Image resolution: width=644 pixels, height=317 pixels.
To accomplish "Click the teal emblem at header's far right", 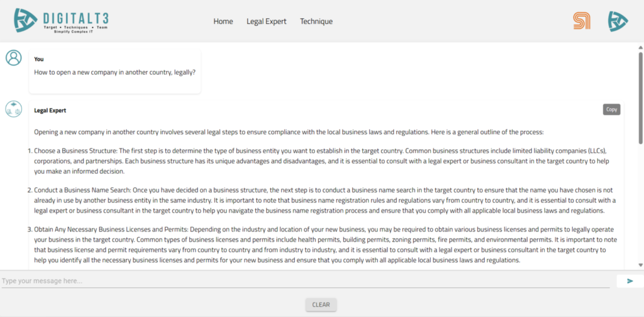I will click(618, 21).
